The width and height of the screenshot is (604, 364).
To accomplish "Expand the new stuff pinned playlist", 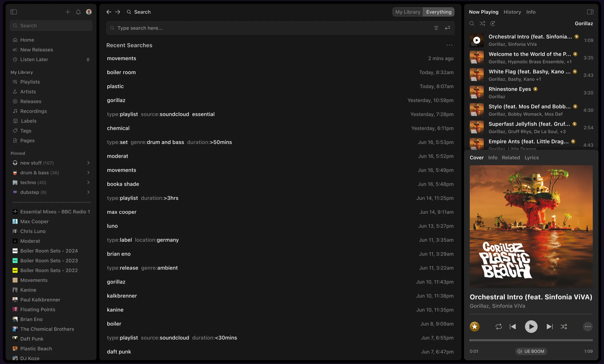I will pos(88,163).
